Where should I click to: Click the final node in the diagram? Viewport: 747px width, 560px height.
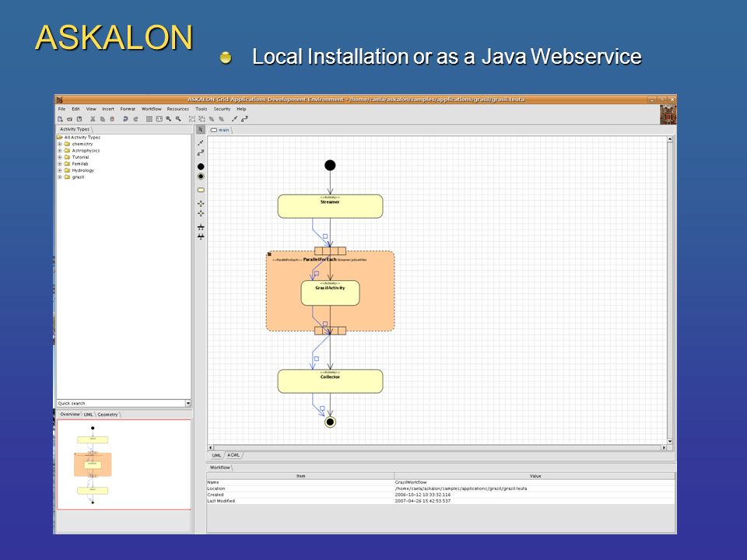click(x=330, y=422)
